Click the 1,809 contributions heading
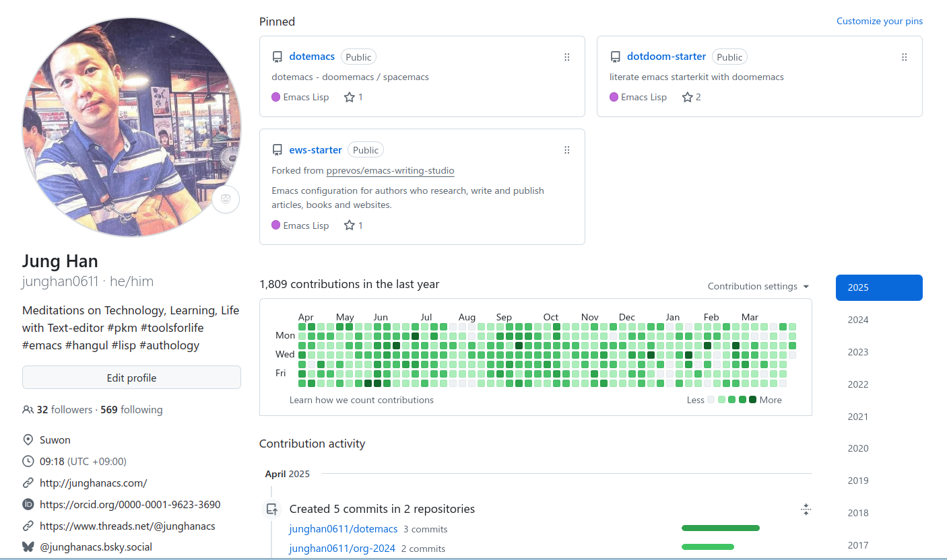This screenshot has height=560, width=947. [x=349, y=284]
